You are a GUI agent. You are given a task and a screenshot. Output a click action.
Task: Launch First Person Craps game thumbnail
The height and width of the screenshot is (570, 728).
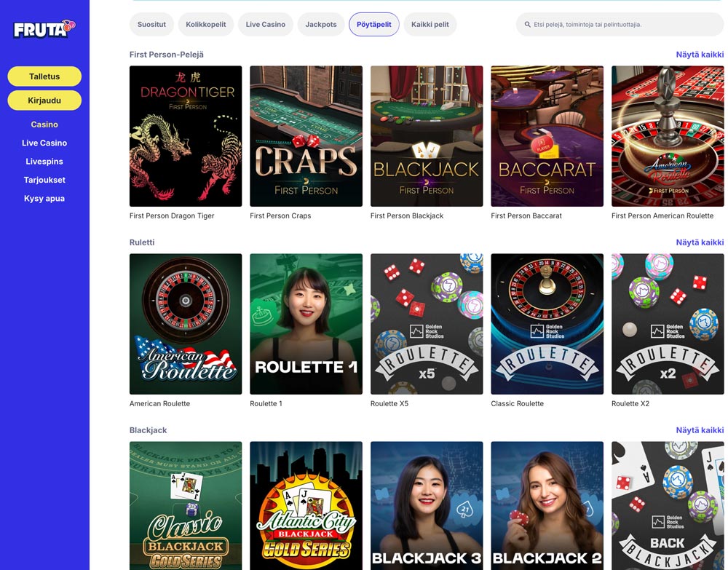[306, 136]
